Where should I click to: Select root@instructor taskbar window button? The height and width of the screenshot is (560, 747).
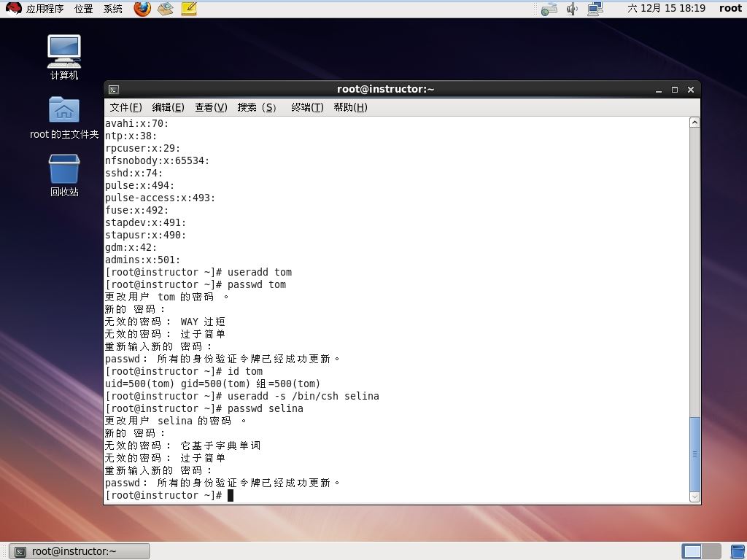(80, 551)
